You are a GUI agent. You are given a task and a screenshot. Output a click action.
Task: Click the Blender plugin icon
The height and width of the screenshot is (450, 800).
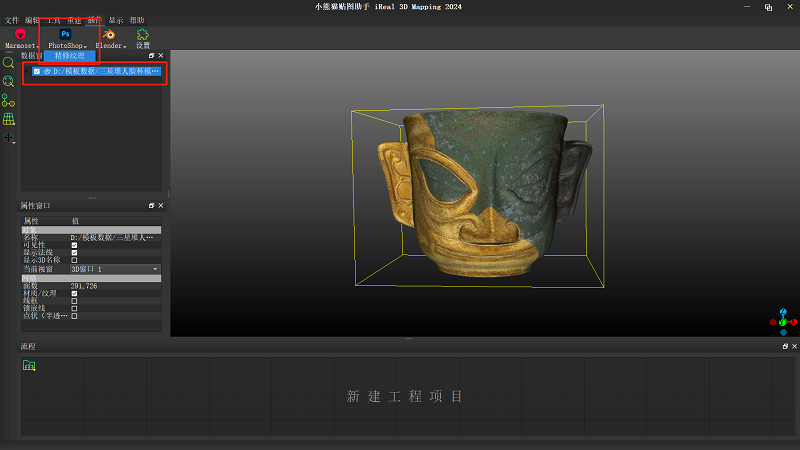[x=109, y=34]
